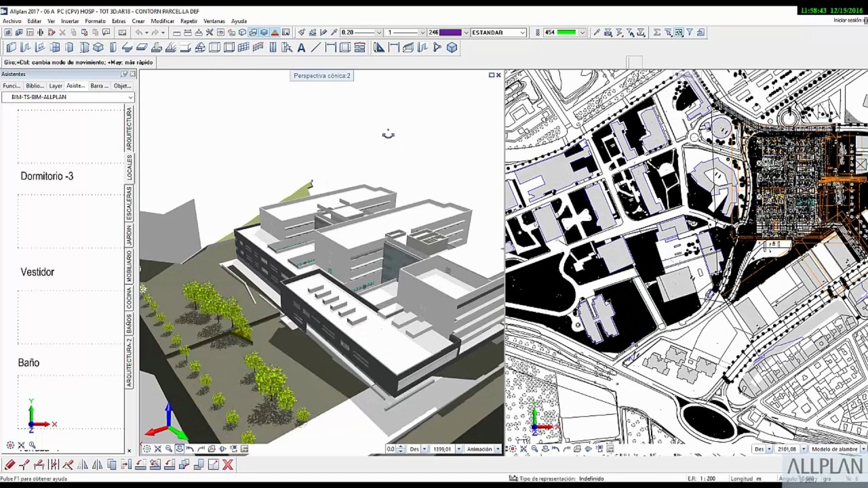Select the vertical ESCALERAS tab
868x488 pixels.
pos(129,203)
